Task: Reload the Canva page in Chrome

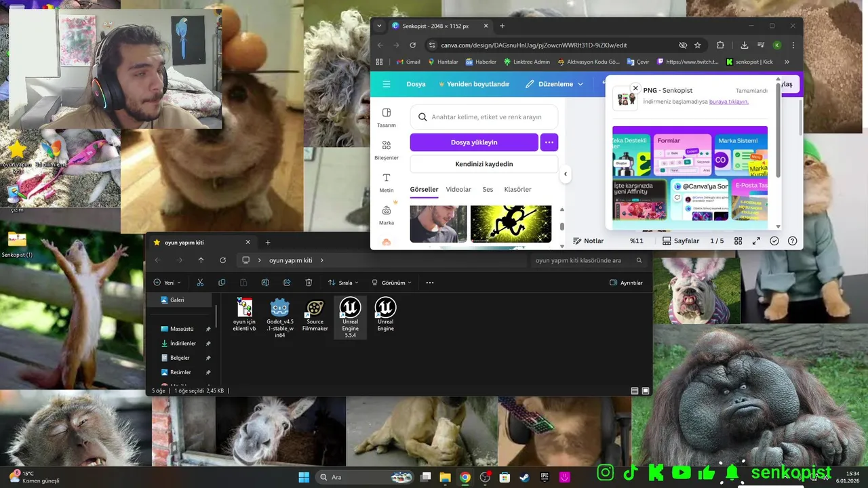Action: pos(412,45)
